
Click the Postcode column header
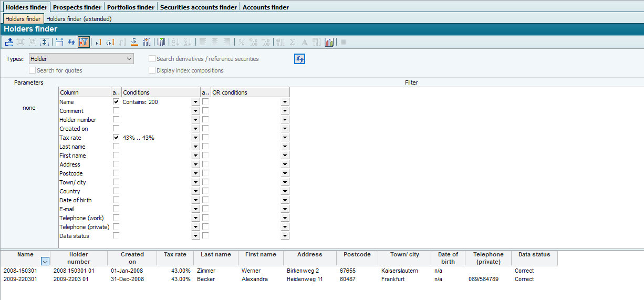pyautogui.click(x=357, y=255)
